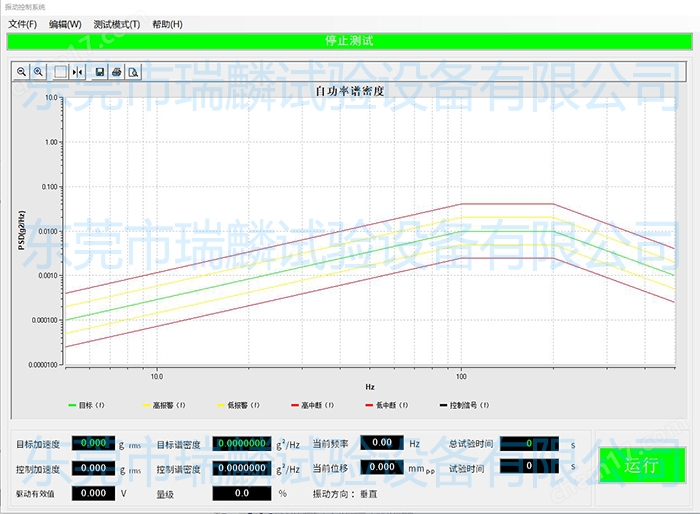
Task: Click the 当前频率 Hz value field
Action: click(x=382, y=443)
